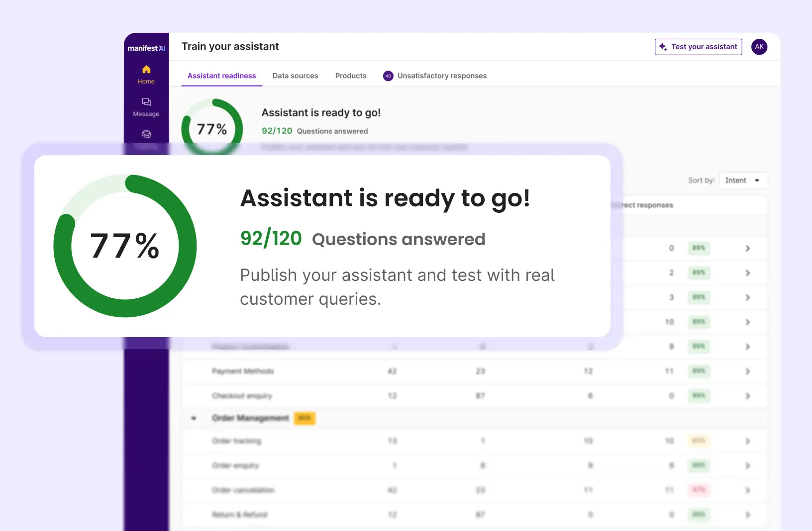
Task: Select the Order enquiry row name
Action: pyautogui.click(x=235, y=466)
